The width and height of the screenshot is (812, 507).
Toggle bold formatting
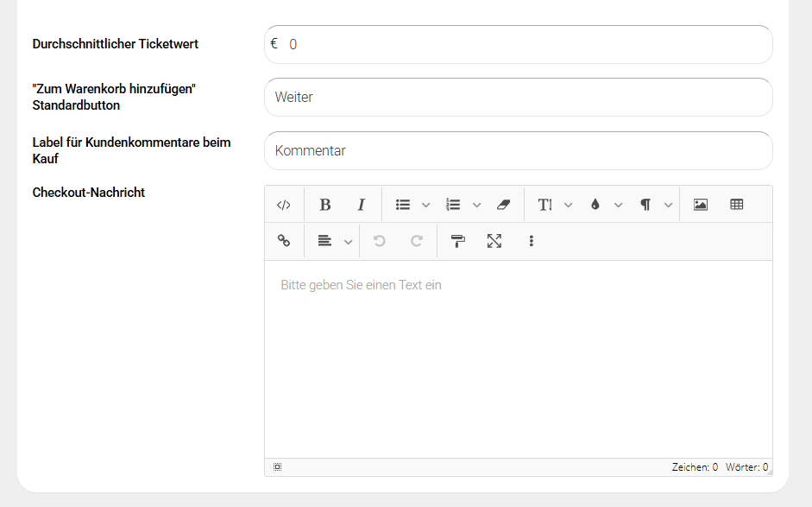pos(325,205)
